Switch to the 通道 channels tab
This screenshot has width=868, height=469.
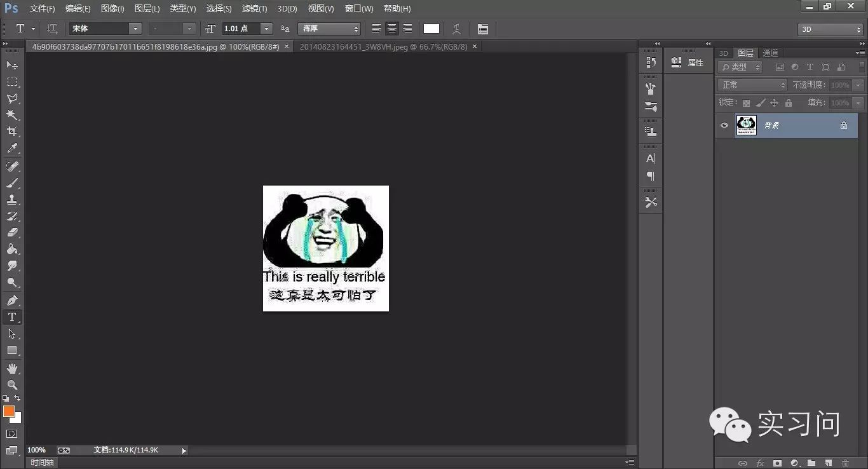(770, 53)
